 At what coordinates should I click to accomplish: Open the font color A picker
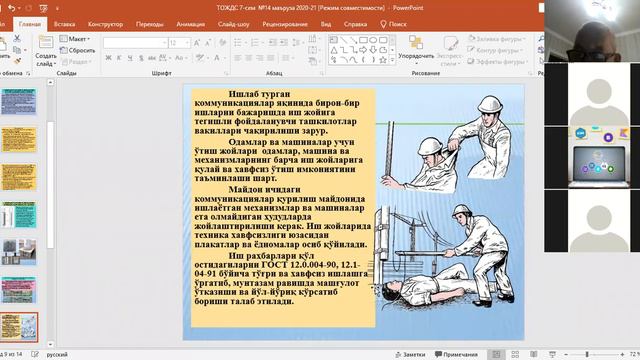pyautogui.click(x=217, y=58)
